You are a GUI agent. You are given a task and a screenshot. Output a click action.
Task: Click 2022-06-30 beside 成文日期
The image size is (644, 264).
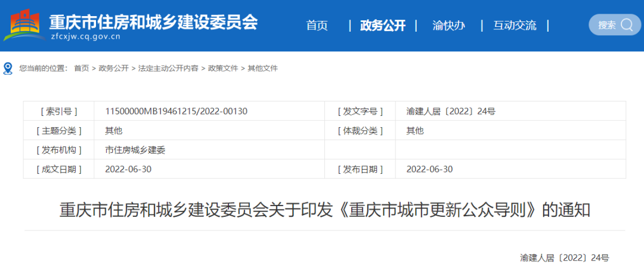(128, 169)
